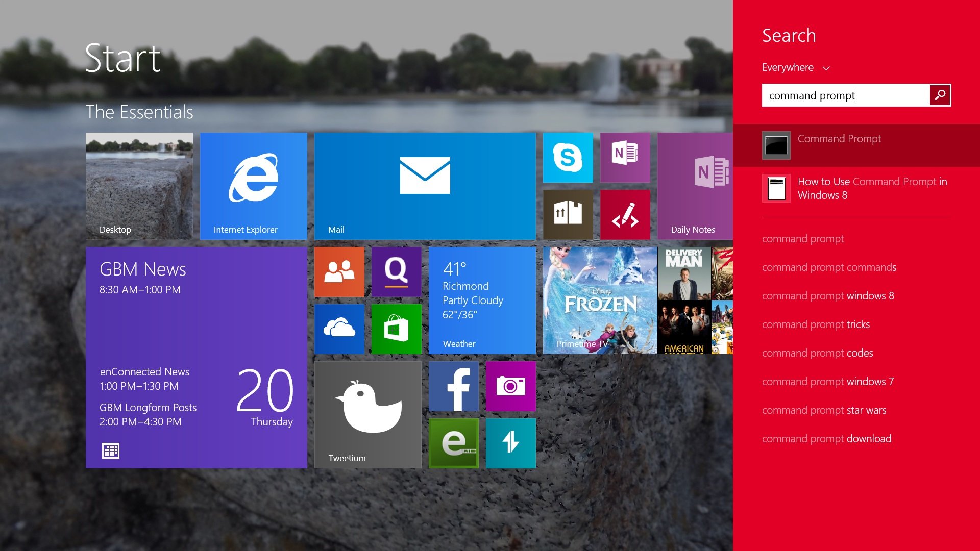Select the 'command prompt' suggestion
The height and width of the screenshot is (551, 980).
(803, 239)
